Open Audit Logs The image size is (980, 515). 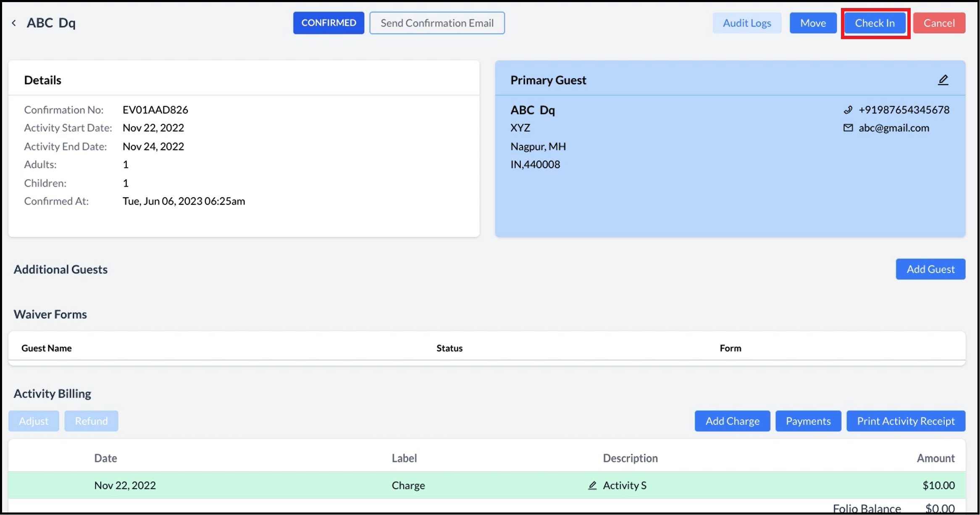click(x=746, y=23)
